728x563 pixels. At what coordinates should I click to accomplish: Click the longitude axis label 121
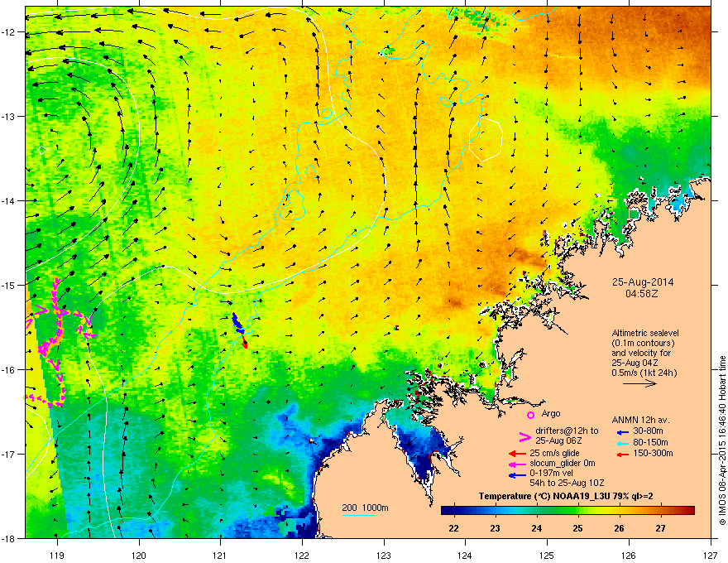click(x=220, y=555)
